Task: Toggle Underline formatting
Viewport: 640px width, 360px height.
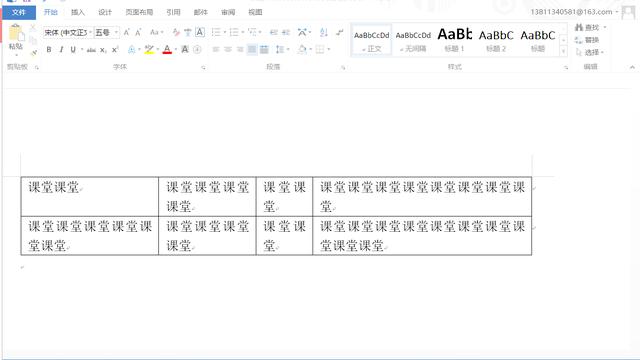Action: (73, 50)
